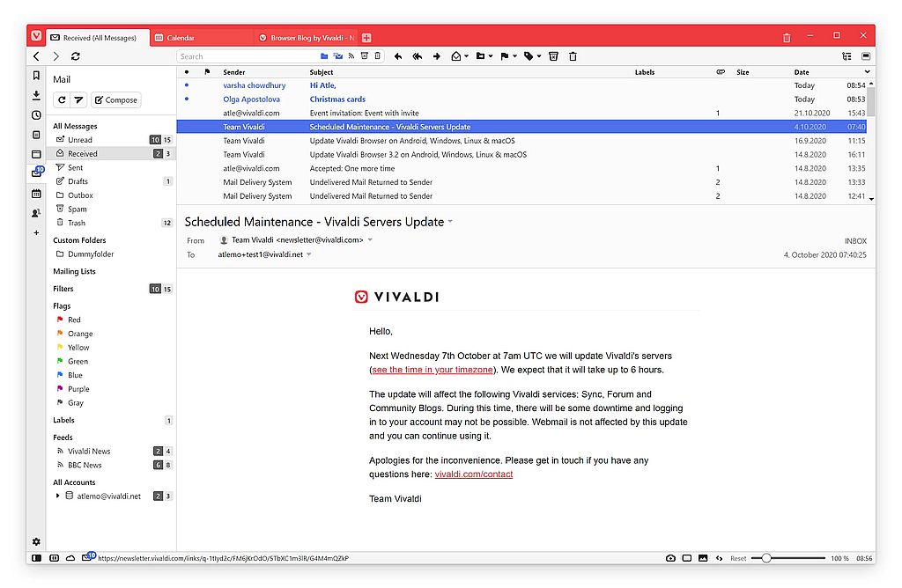Open page actions code icon

pos(719,558)
